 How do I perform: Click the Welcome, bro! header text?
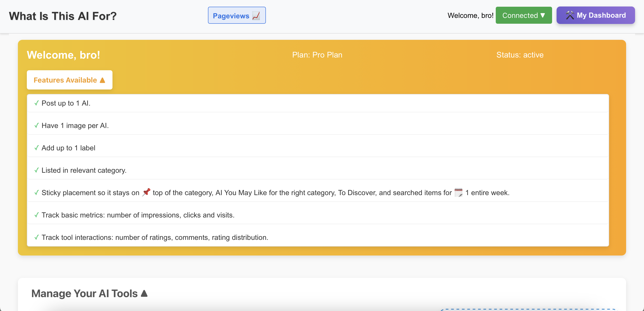[470, 15]
